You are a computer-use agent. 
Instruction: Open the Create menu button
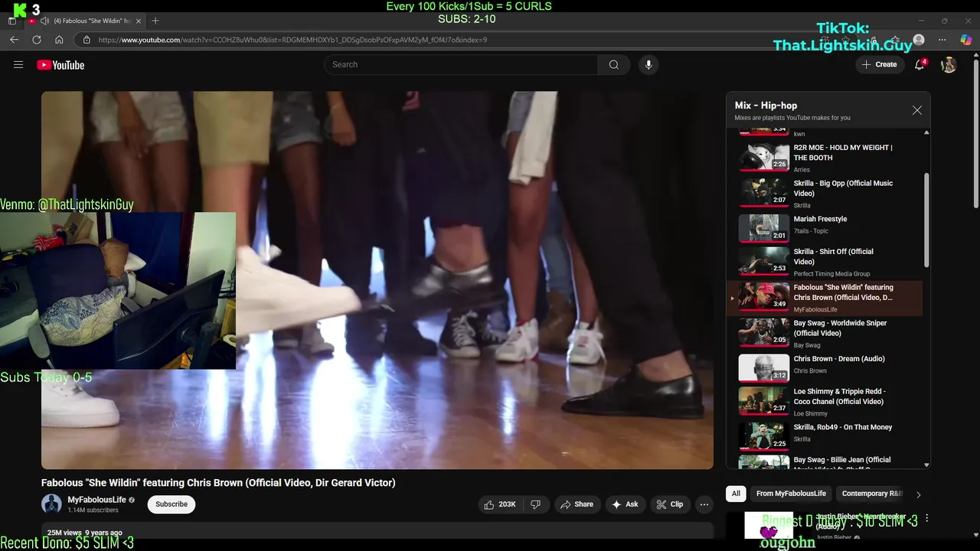(879, 65)
